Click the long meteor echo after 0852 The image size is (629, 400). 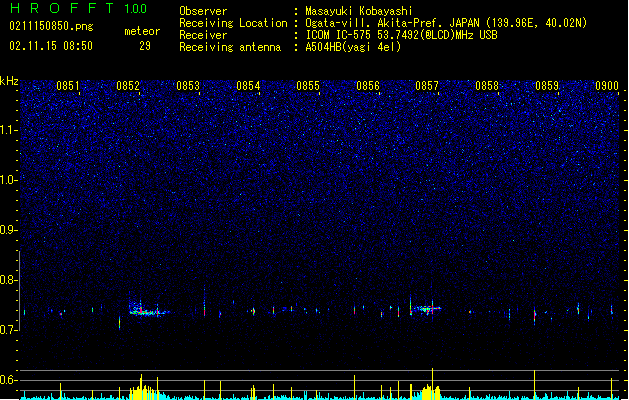click(148, 310)
